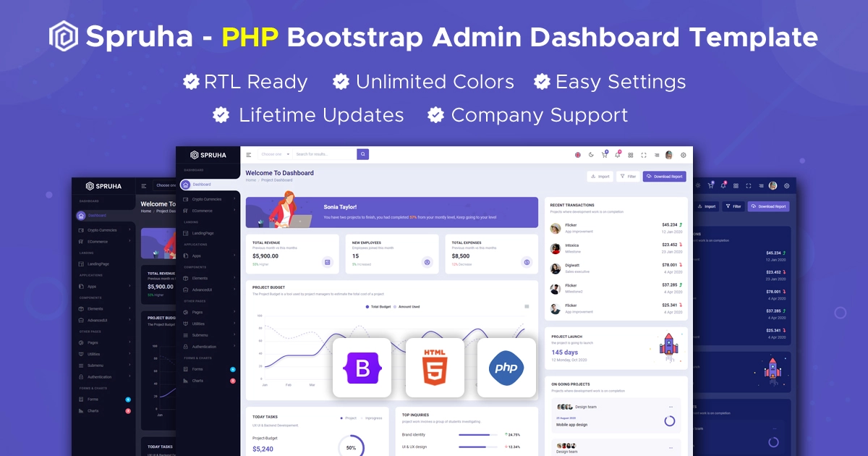
Task: Click the 50% circular progress ring
Action: [x=351, y=447]
